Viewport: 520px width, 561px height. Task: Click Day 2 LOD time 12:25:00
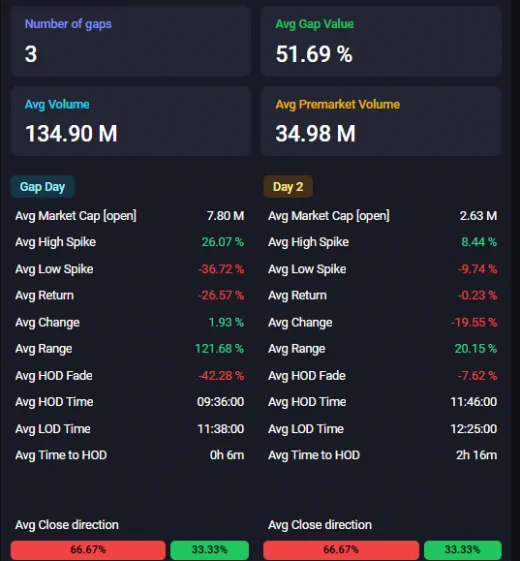(474, 429)
